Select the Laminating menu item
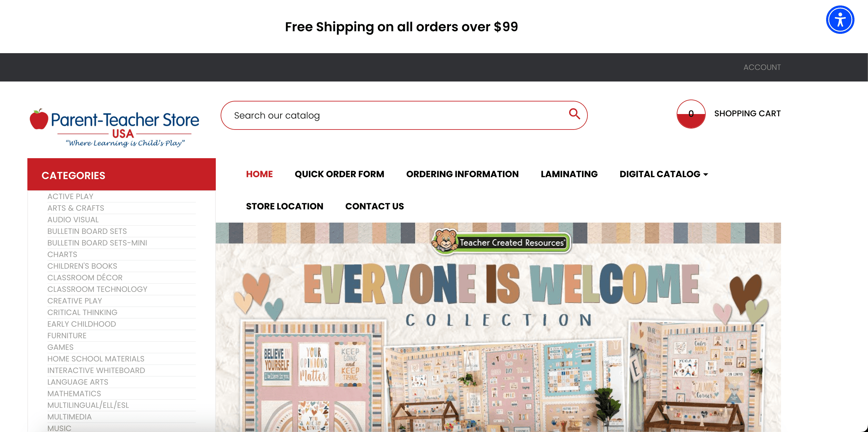This screenshot has width=868, height=432. pyautogui.click(x=569, y=174)
